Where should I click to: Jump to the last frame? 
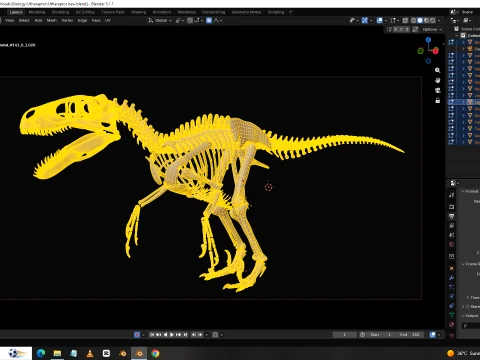click(185, 335)
